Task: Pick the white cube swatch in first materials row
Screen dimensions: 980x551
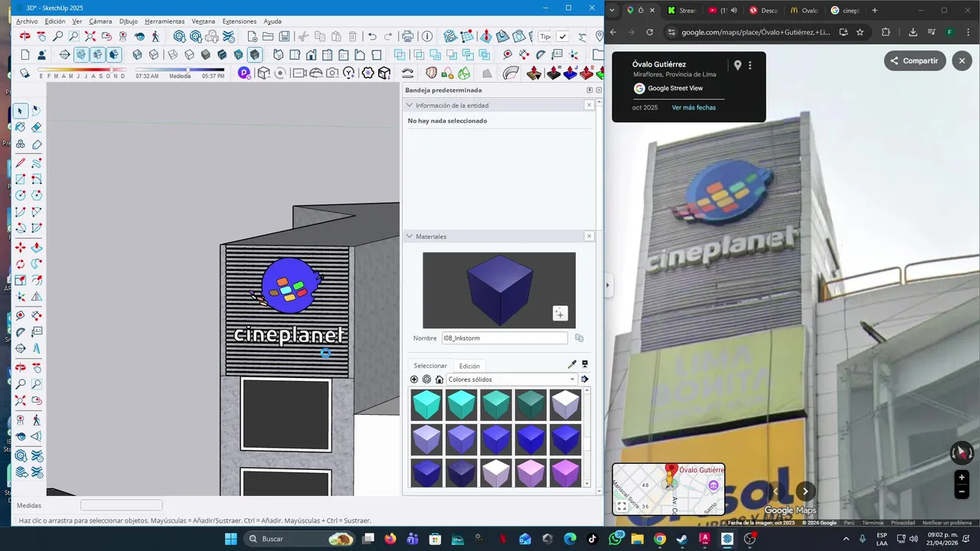Action: coord(565,405)
